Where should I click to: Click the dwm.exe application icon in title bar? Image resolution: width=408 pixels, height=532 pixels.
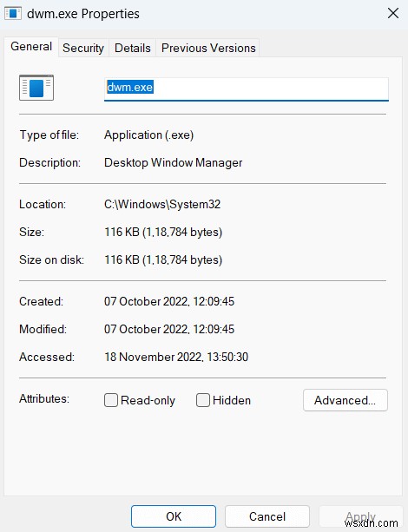click(13, 14)
